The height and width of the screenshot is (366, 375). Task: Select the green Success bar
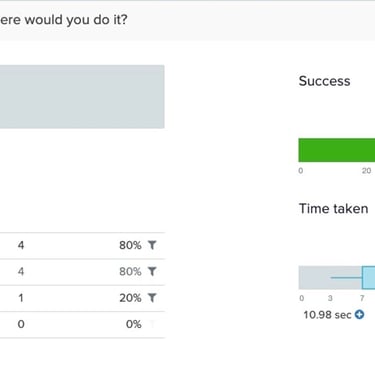[337, 150]
